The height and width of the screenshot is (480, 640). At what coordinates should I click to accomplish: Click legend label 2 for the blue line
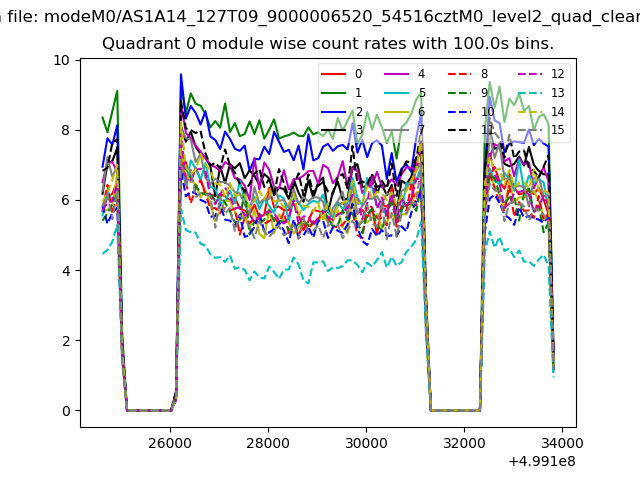coord(360,112)
